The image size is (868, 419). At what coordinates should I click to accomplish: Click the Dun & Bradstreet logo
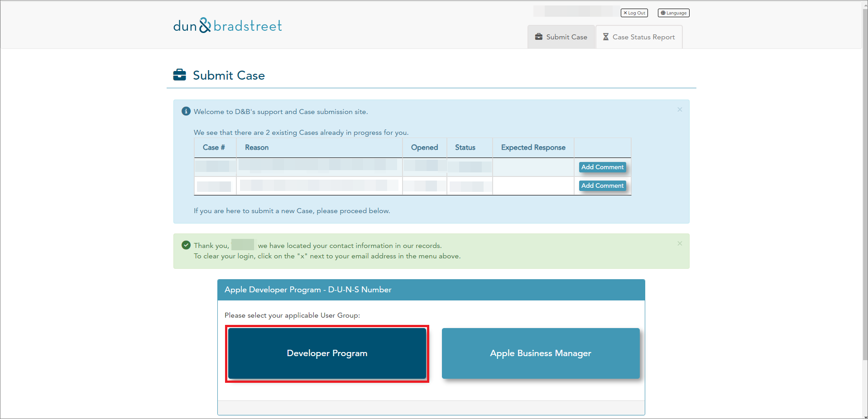227,26
